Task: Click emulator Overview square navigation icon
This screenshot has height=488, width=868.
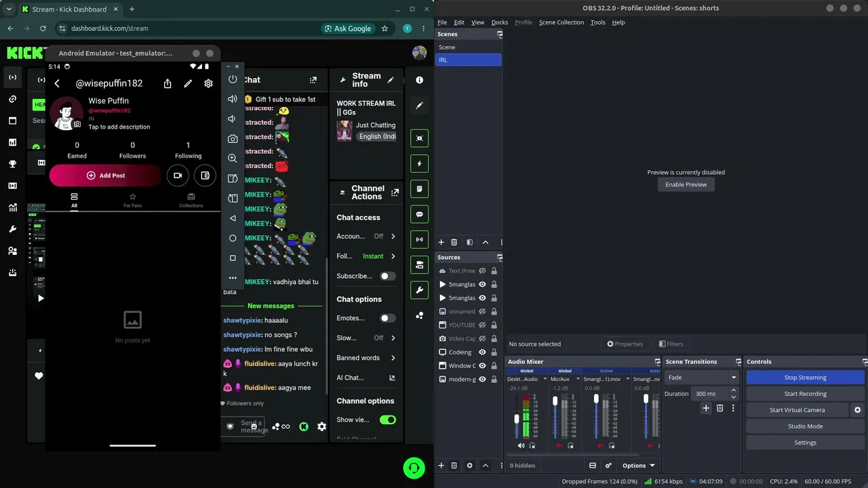Action: tap(233, 258)
